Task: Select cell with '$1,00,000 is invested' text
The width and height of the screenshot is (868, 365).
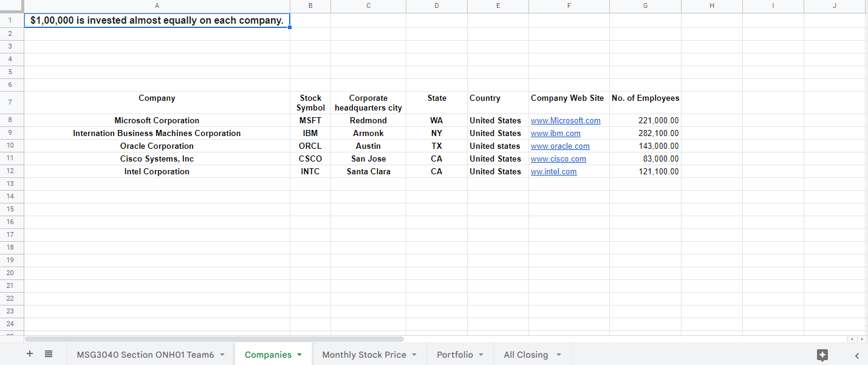Action: [157, 21]
